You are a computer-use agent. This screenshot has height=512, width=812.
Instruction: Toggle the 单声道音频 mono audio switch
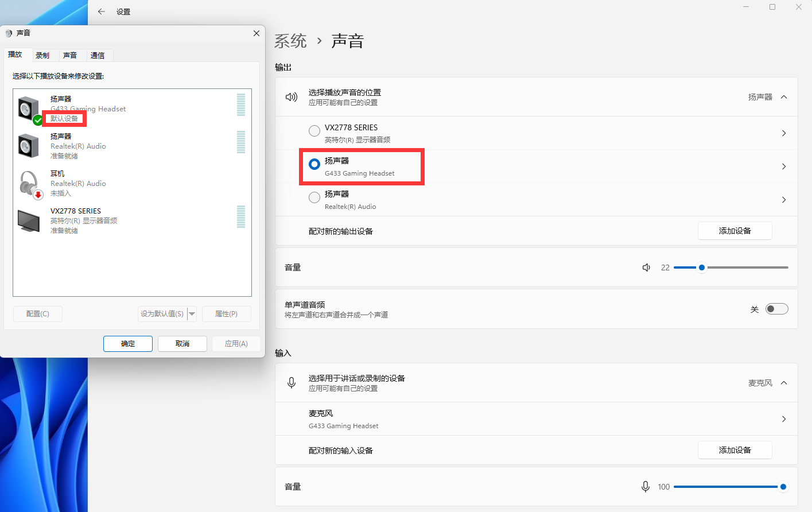[776, 309]
